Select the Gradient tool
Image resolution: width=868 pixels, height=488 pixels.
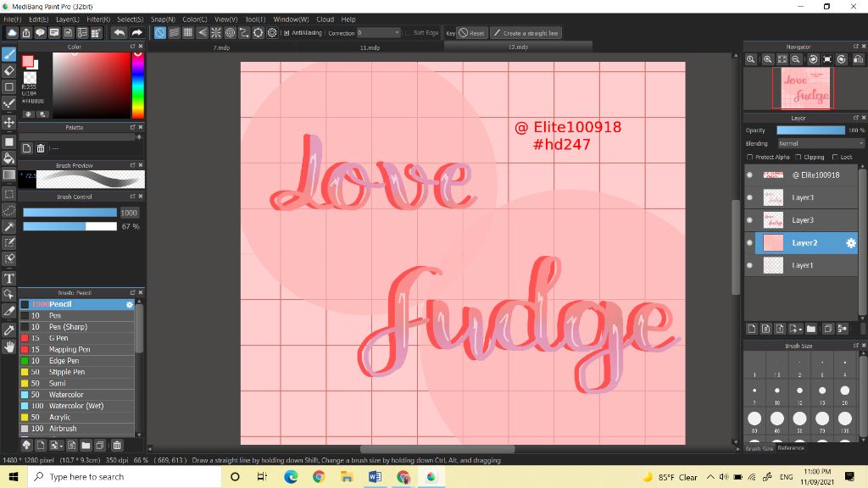(8, 175)
